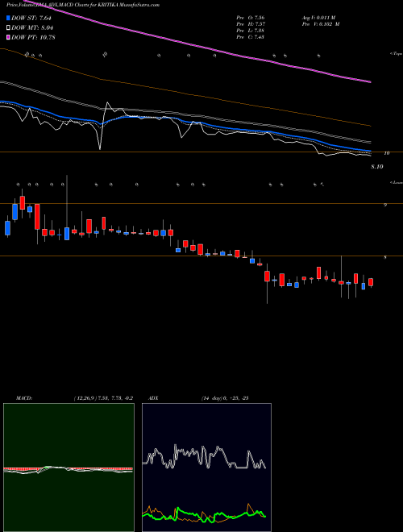Screen dimensions: 403x532
Task: Click the tall long-wick candlestick near chart start
Action: 67,208
